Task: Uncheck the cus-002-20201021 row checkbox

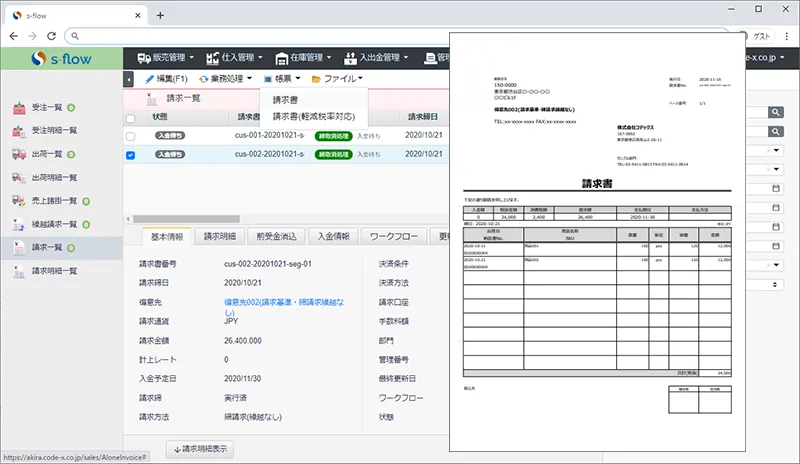Action: 130,155
